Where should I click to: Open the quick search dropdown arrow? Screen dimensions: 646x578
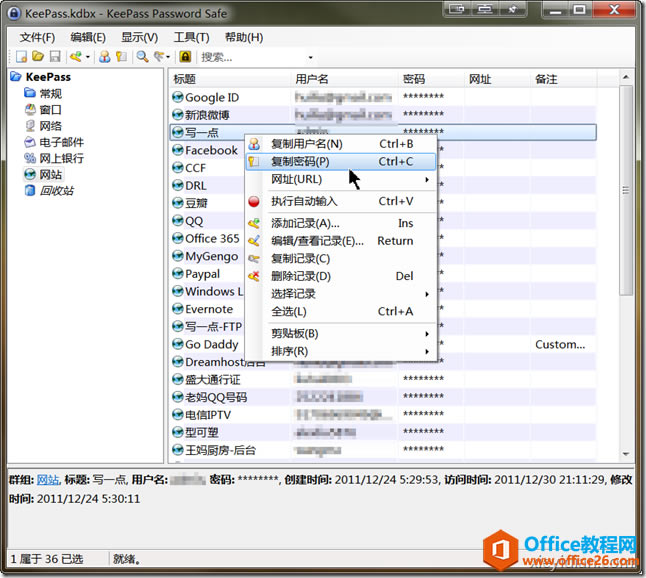coord(311,57)
